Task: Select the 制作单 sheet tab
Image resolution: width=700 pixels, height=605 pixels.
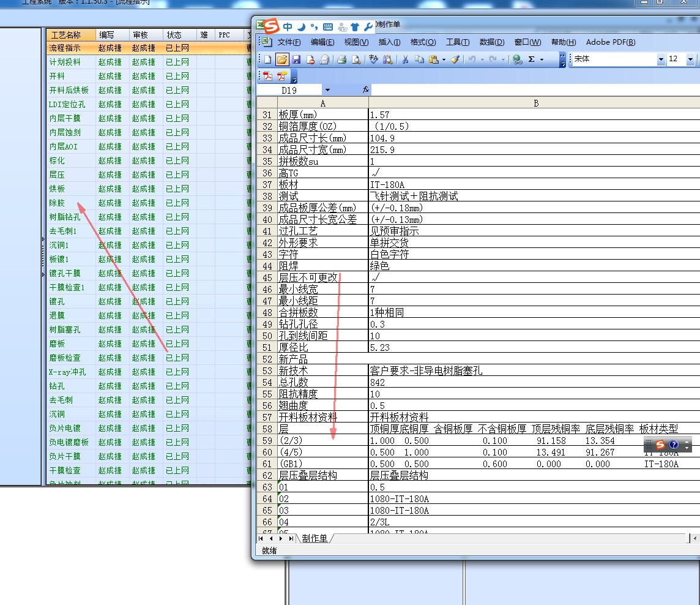Action: point(315,538)
